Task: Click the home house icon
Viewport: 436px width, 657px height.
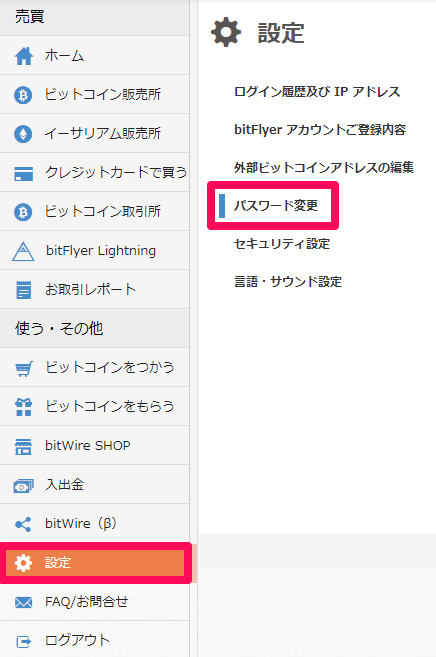Action: (24, 56)
